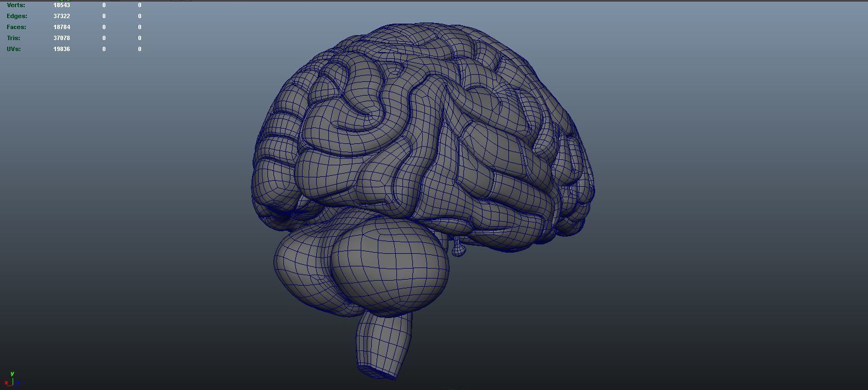868x390 pixels.
Task: Click the Verts value 18543
Action: pos(61,5)
